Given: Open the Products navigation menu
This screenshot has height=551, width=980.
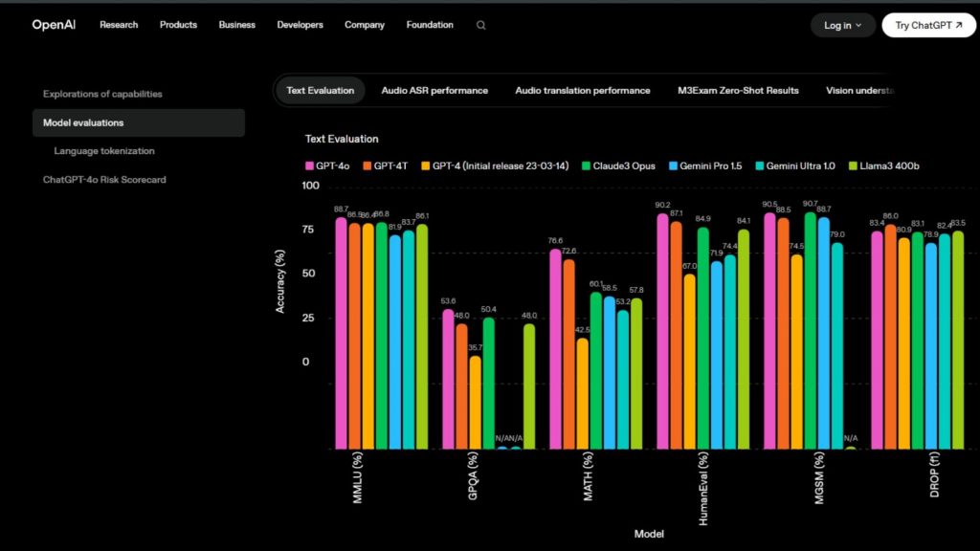Looking at the screenshot, I should click(x=178, y=25).
